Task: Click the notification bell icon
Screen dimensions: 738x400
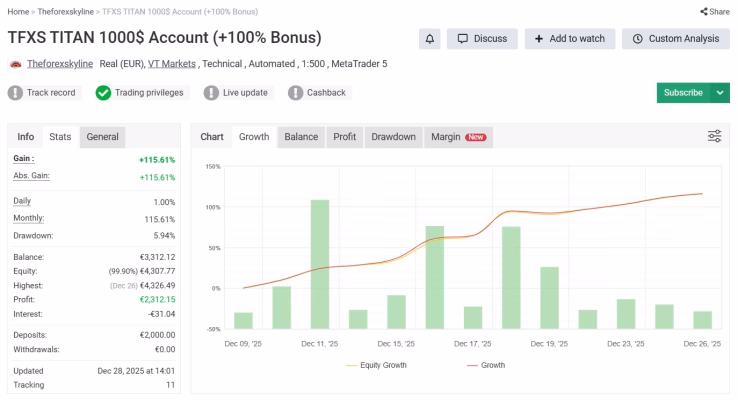Action: click(x=430, y=38)
